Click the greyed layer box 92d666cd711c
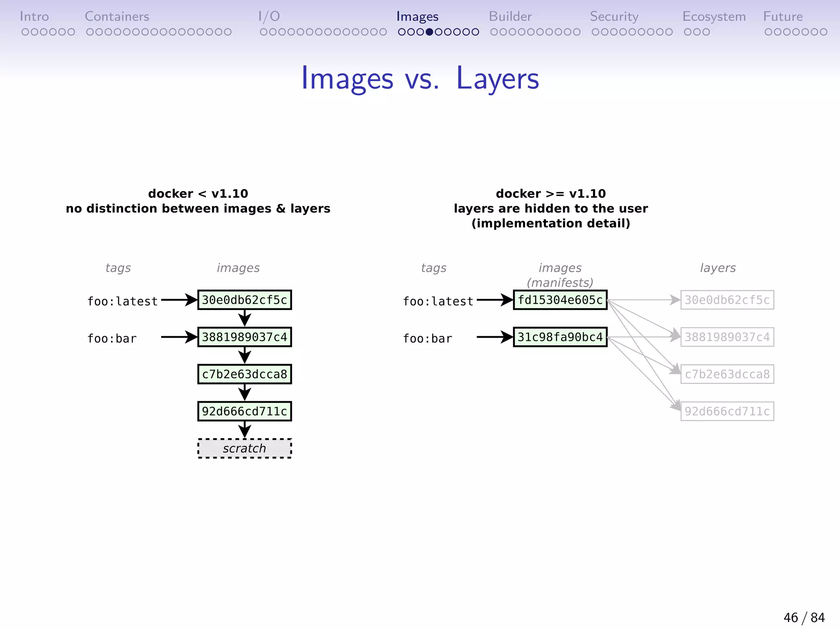This screenshot has width=840, height=630. tap(727, 411)
